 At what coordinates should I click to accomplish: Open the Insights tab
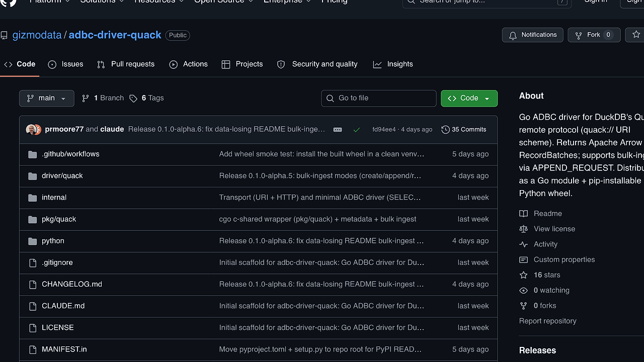393,64
